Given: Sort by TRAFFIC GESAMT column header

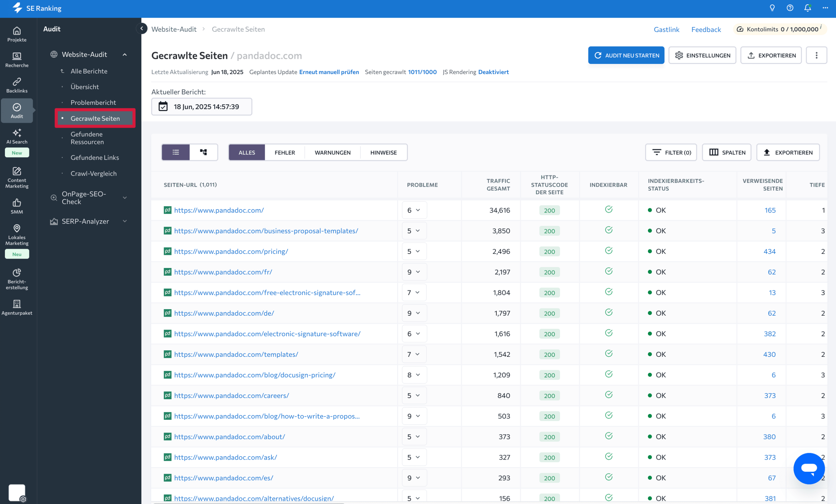Looking at the screenshot, I should (x=498, y=185).
